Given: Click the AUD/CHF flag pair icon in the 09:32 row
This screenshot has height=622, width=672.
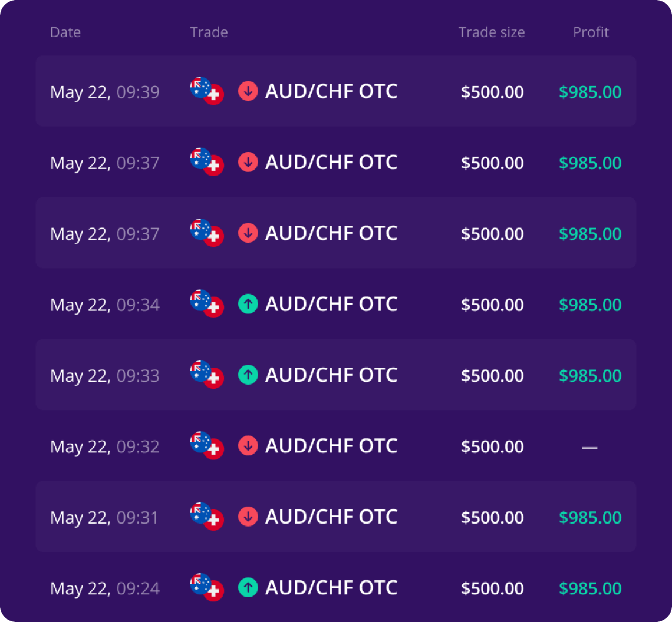Looking at the screenshot, I should [x=207, y=445].
